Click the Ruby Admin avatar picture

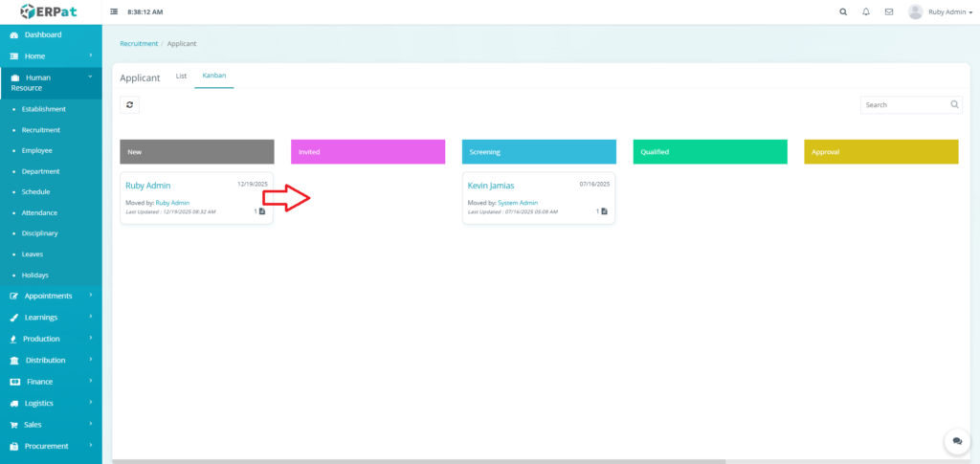pos(915,11)
